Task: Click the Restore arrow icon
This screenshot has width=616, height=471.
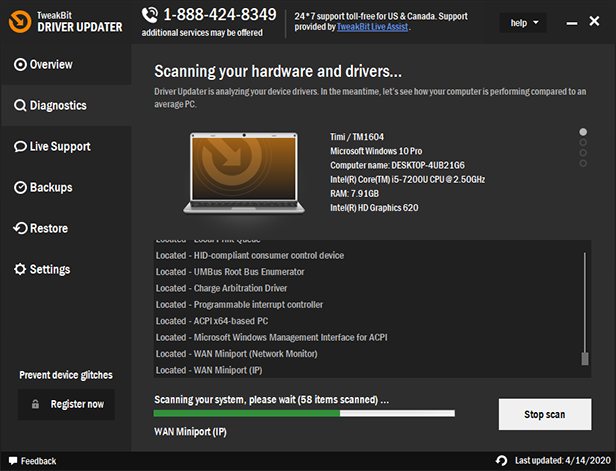Action: (20, 228)
